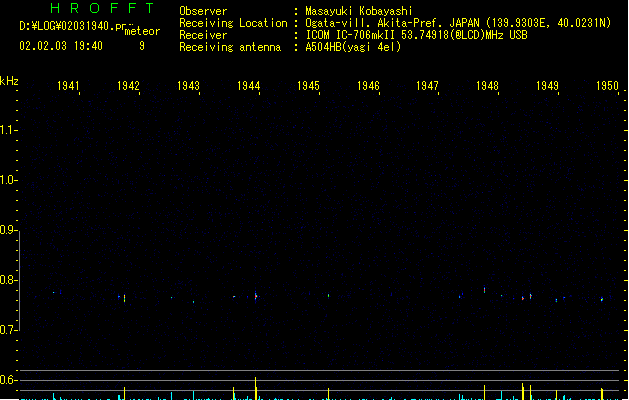Click the 1950 time axis marker
629x400 pixels.
coord(607,86)
